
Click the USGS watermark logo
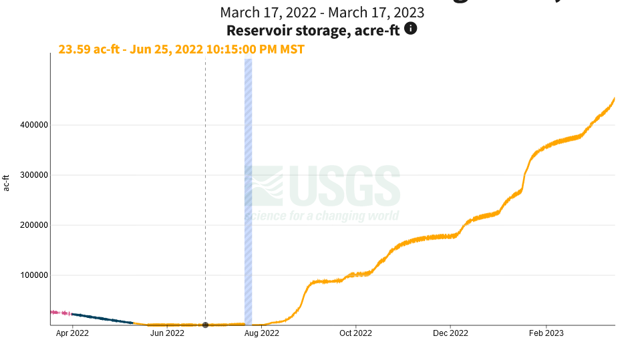(323, 192)
